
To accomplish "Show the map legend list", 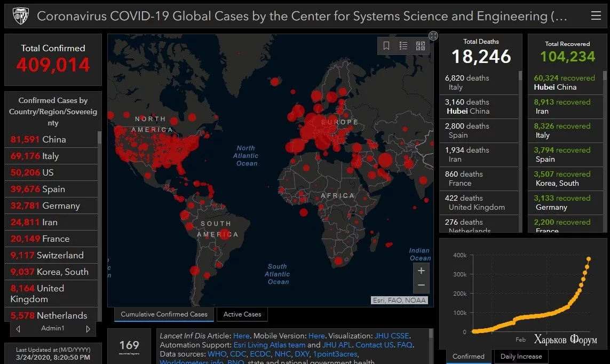I will 403,46.
